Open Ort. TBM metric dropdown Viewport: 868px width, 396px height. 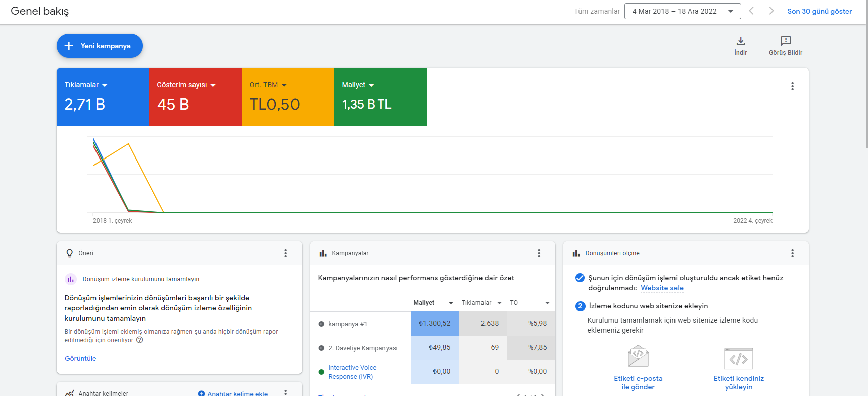click(268, 85)
